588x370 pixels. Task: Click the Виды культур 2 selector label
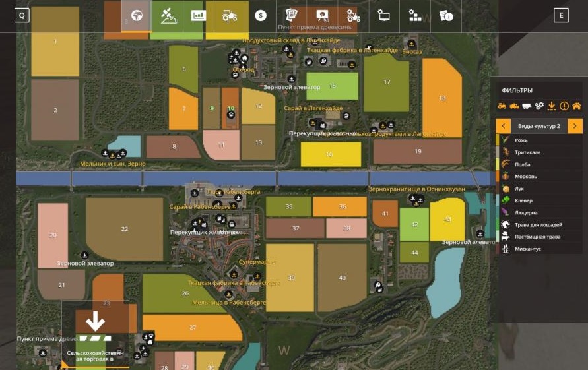point(539,125)
